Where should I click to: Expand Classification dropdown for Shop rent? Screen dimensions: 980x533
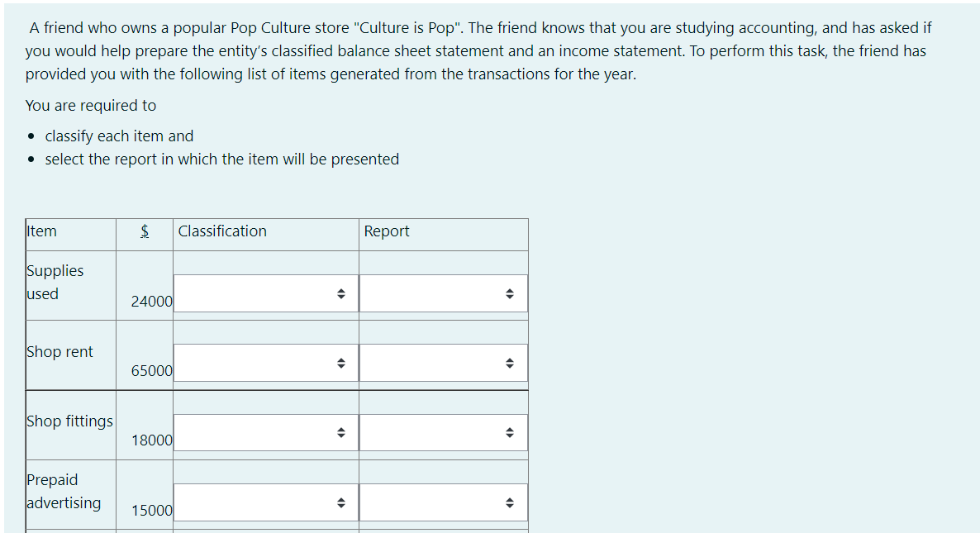tap(266, 363)
